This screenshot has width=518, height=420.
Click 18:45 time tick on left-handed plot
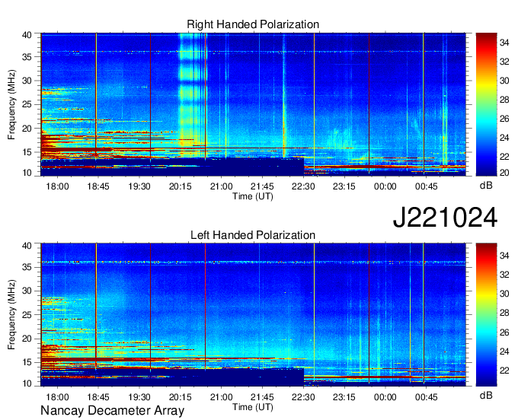click(x=98, y=397)
